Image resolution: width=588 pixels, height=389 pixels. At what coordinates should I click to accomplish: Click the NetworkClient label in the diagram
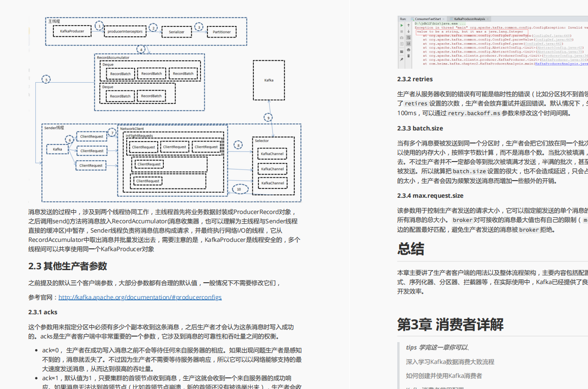point(132,128)
